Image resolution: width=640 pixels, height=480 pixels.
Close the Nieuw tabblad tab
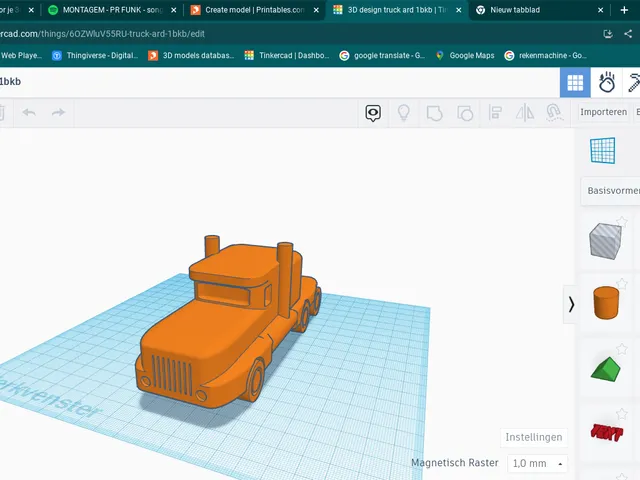click(x=600, y=10)
